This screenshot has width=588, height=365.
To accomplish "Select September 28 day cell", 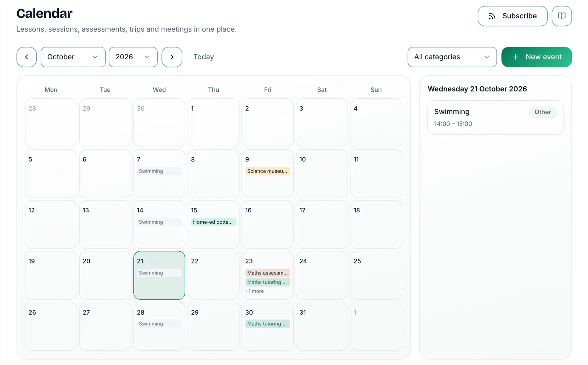I will click(51, 123).
